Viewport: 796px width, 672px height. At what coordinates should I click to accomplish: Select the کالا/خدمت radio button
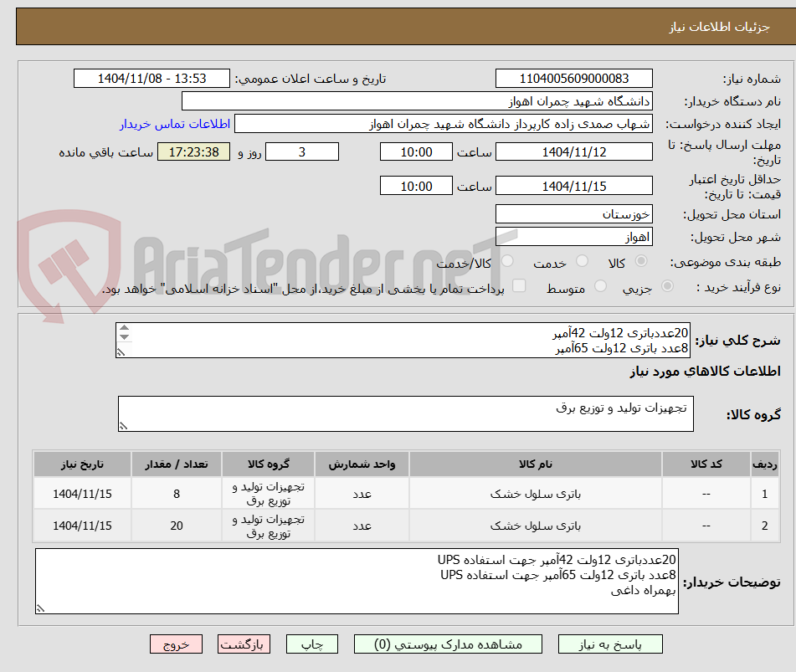click(x=507, y=261)
